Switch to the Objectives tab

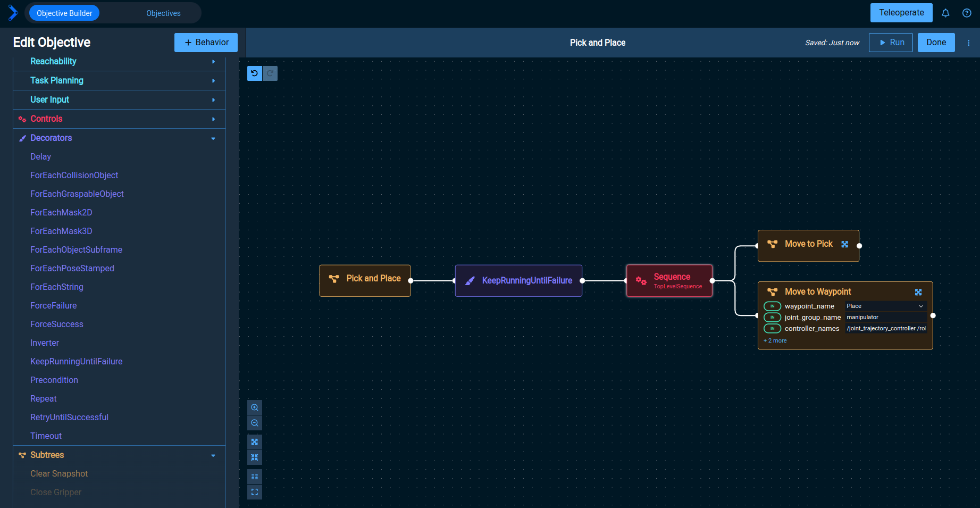click(163, 13)
